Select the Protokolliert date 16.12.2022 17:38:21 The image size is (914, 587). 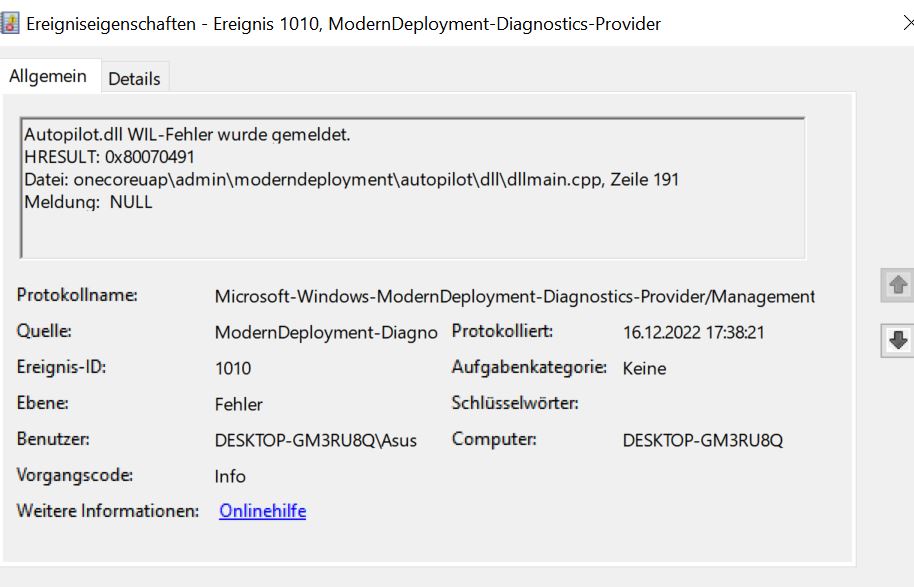[693, 332]
